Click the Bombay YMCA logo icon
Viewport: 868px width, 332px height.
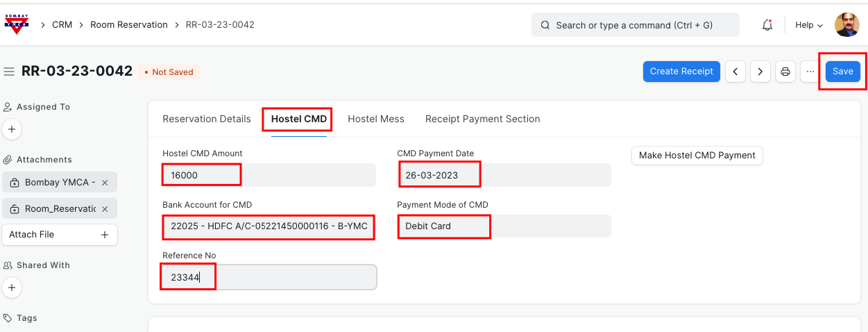pos(17,24)
